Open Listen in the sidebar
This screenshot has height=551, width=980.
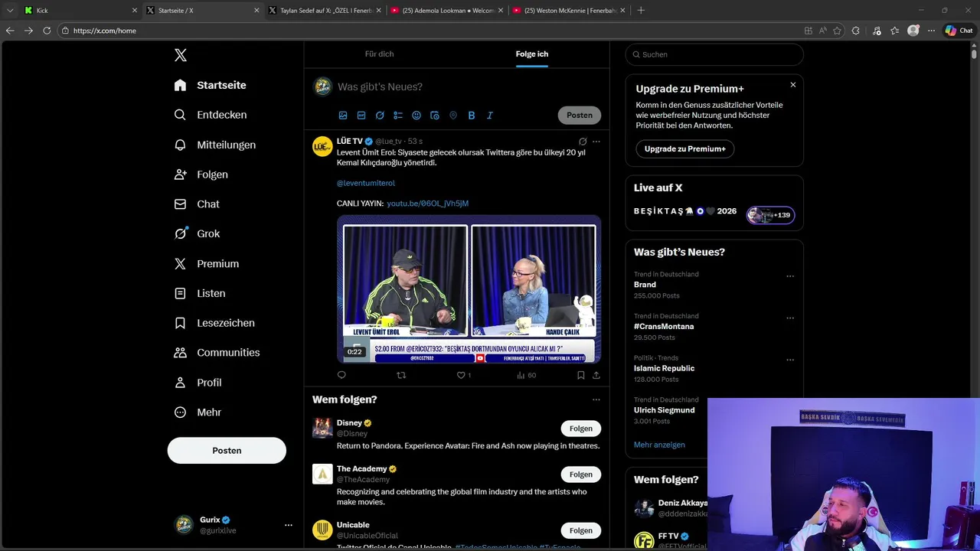coord(200,293)
